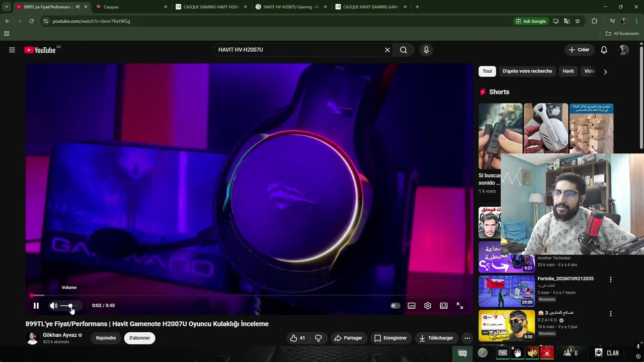Open a new browser tab
The width and height of the screenshot is (644, 362).
point(417,7)
